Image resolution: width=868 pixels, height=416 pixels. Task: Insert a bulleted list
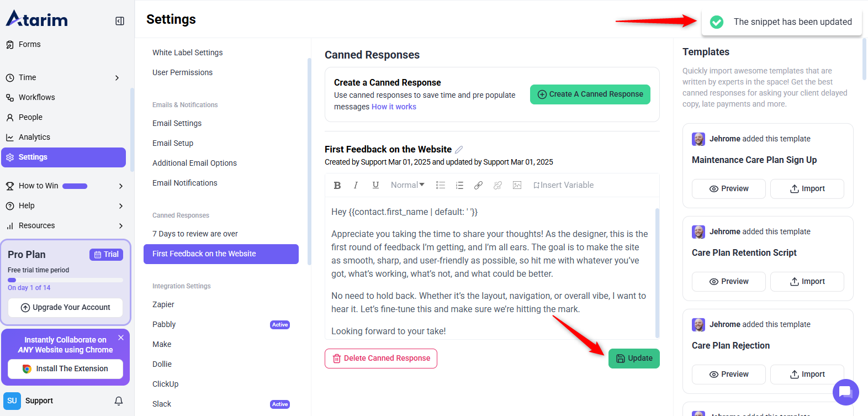pyautogui.click(x=440, y=186)
